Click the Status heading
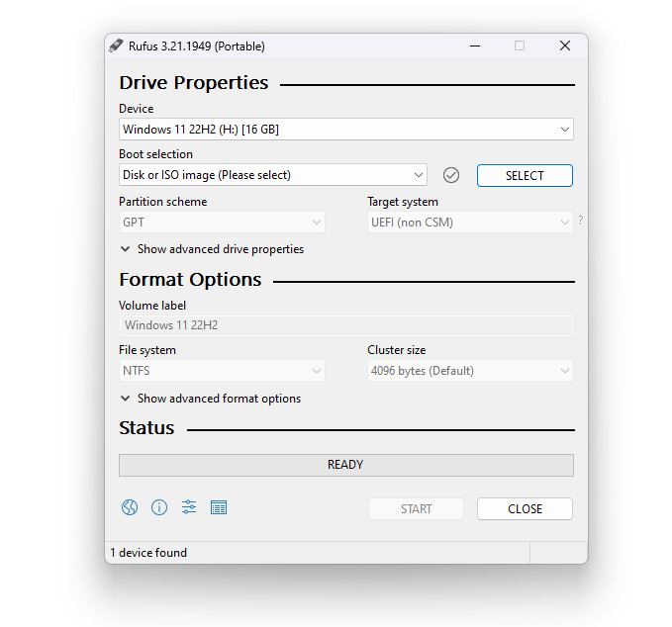Image resolution: width=672 pixels, height=627 pixels. [146, 428]
